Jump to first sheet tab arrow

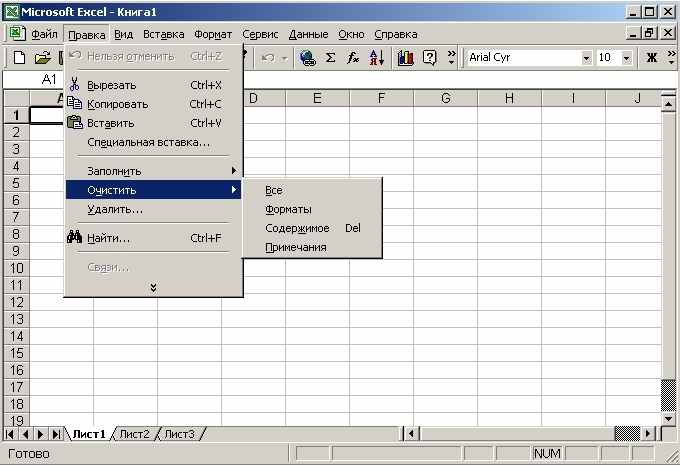pyautogui.click(x=10, y=434)
